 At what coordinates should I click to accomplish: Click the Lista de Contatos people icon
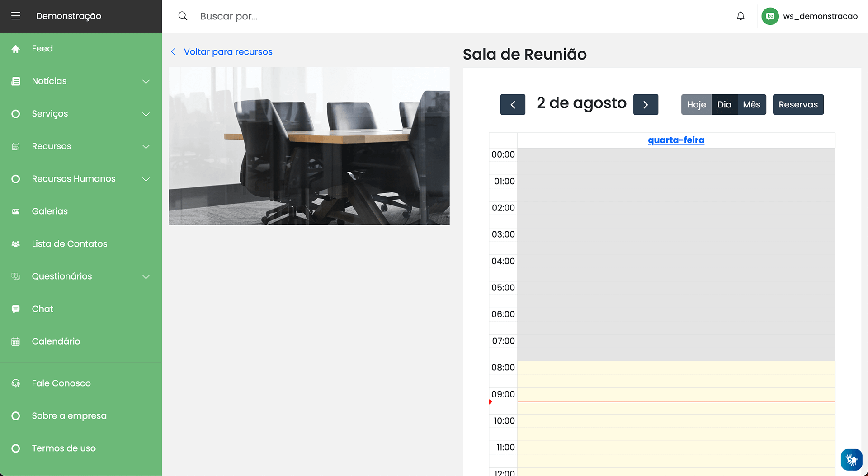coord(16,244)
